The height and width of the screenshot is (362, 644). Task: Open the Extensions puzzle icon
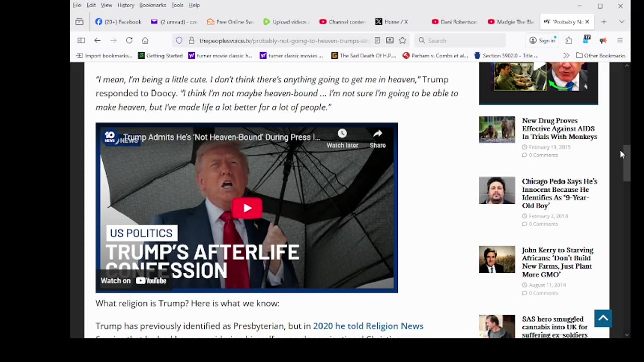coord(569,40)
